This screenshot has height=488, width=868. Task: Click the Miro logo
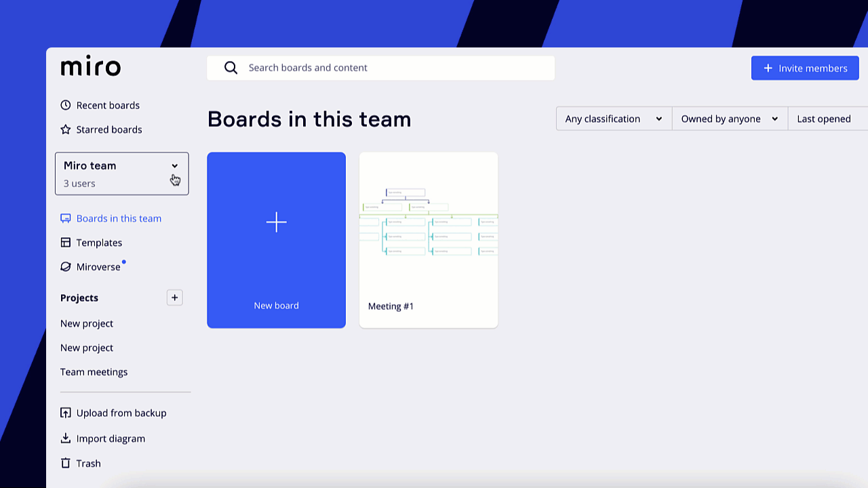(91, 67)
